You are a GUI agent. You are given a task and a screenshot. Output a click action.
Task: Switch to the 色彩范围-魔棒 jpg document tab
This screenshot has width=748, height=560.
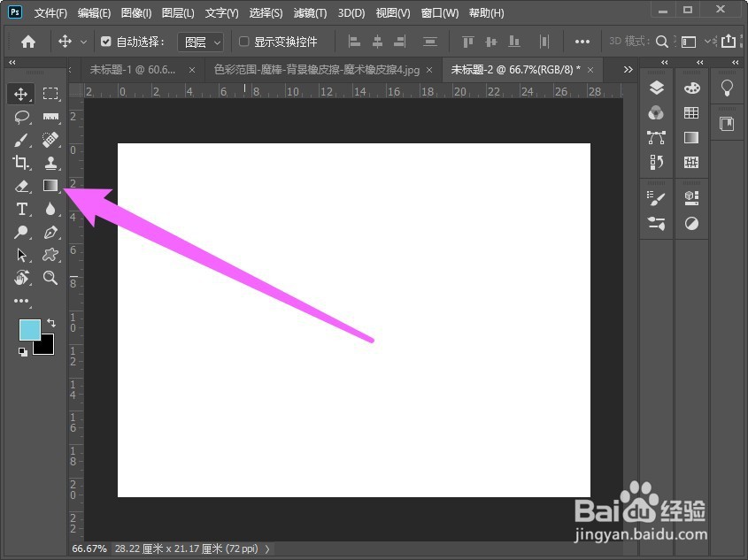click(x=317, y=70)
